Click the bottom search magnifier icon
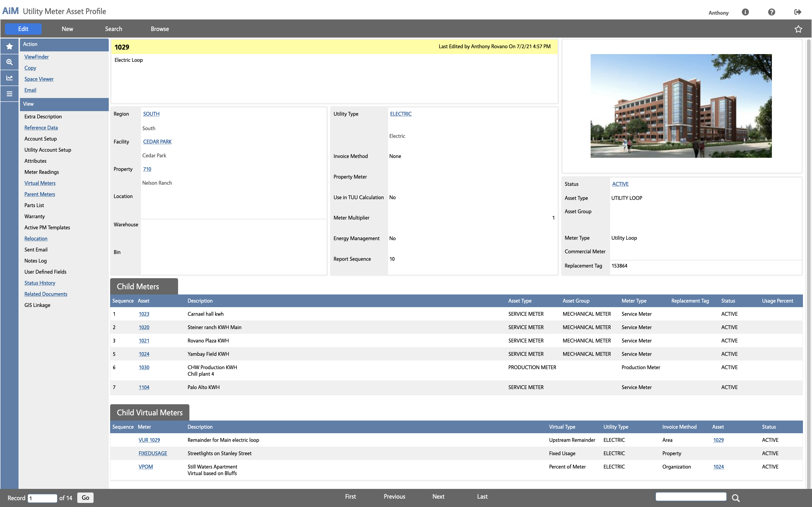 (x=736, y=498)
